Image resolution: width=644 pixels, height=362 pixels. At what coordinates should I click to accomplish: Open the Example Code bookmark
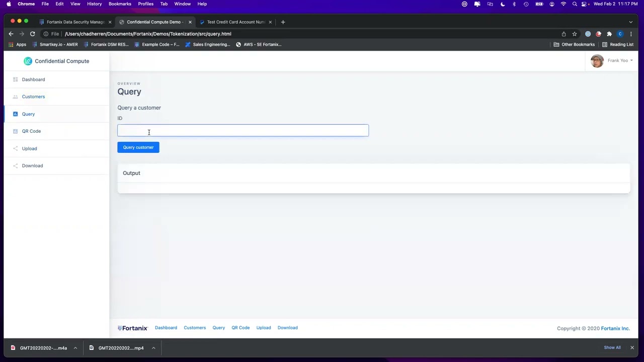[x=156, y=44]
